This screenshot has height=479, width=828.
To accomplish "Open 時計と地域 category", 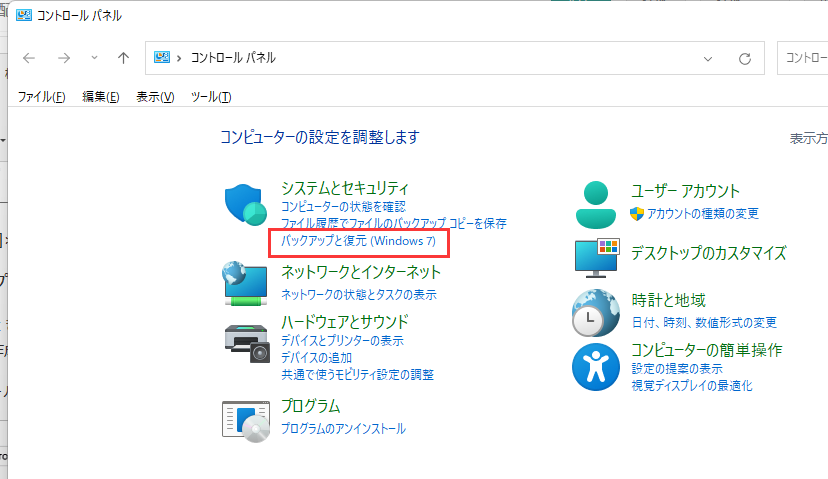I will coord(669,300).
